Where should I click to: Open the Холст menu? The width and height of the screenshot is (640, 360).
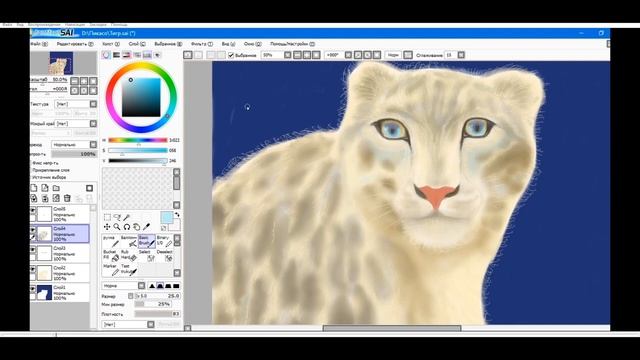[111, 44]
